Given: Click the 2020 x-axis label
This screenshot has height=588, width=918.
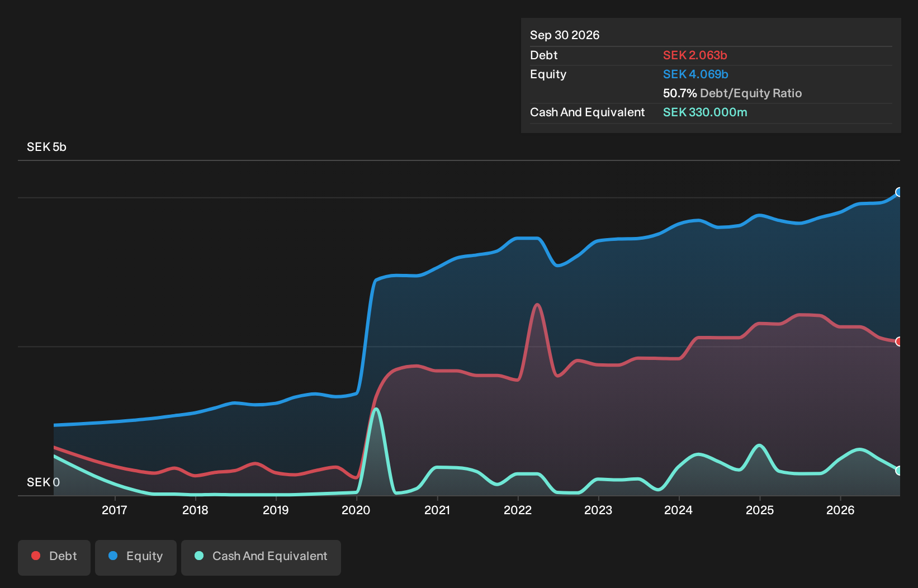Looking at the screenshot, I should [356, 510].
